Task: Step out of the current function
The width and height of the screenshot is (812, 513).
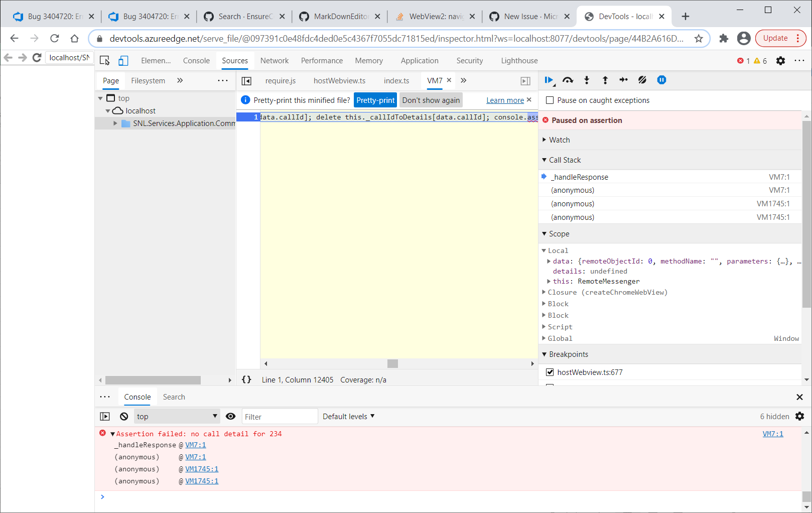Action: 605,80
